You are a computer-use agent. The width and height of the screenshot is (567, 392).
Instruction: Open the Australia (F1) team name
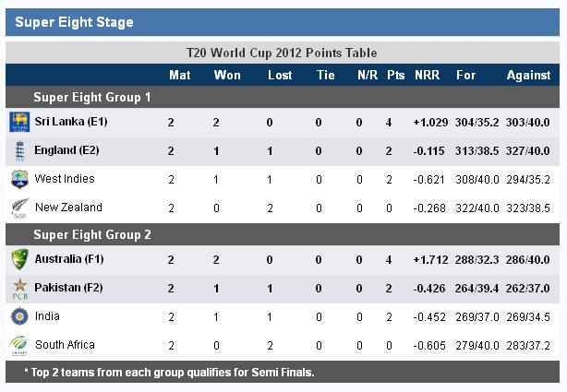(69, 259)
